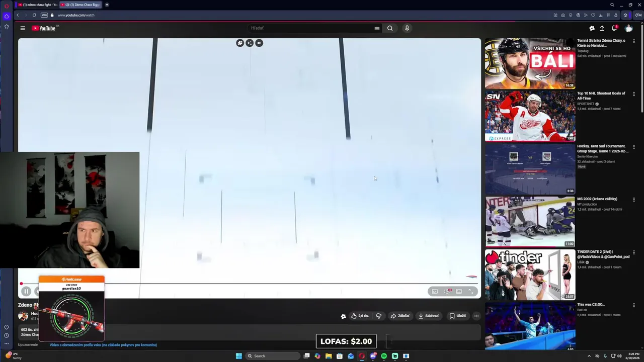
Task: Open options for 'Temná Stránka' video
Action: [x=634, y=41]
